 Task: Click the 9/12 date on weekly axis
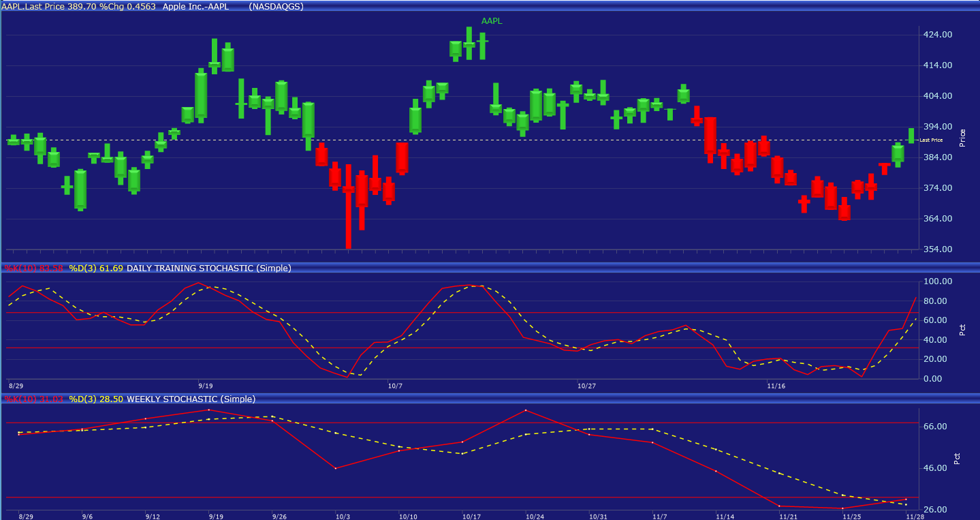152,517
